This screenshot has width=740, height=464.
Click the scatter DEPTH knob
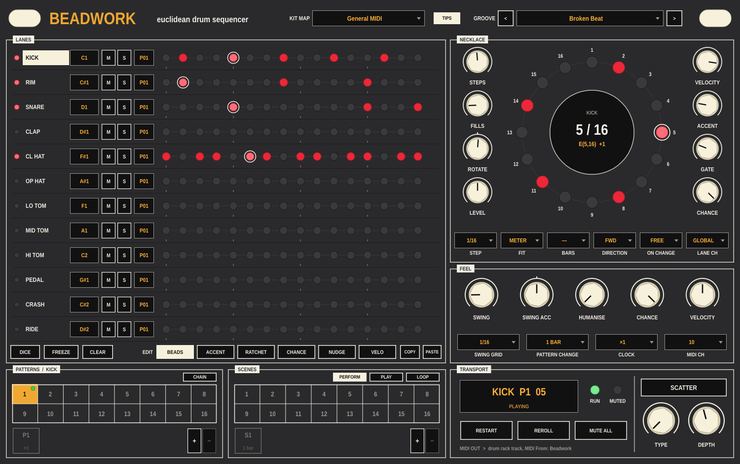706,420
